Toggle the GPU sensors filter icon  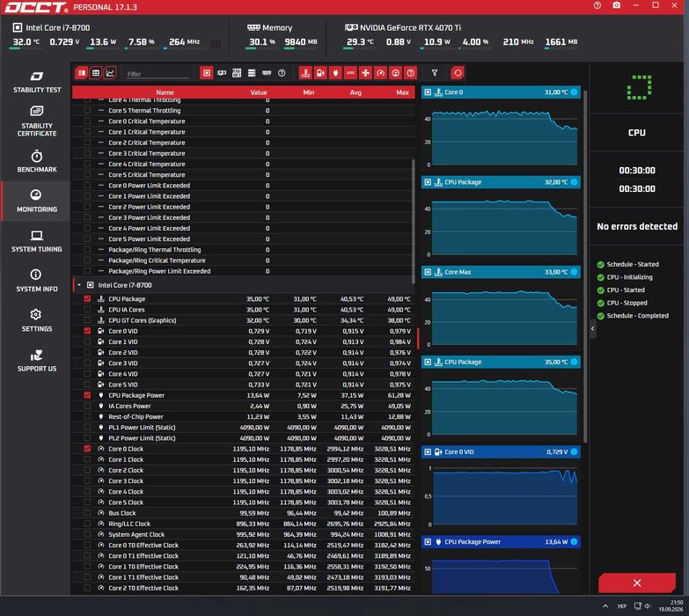click(222, 73)
